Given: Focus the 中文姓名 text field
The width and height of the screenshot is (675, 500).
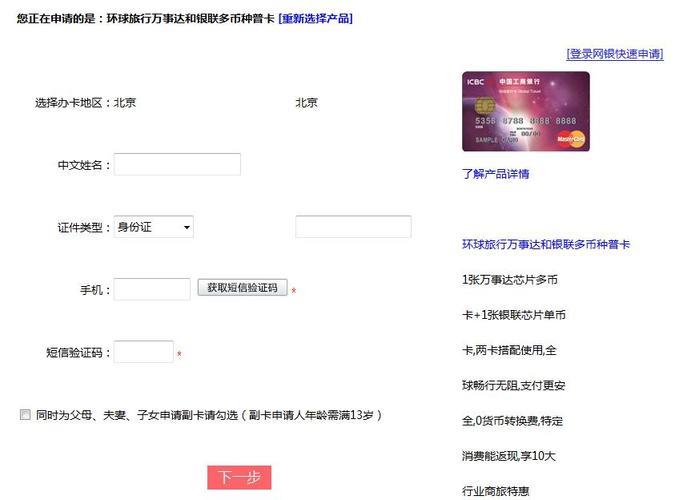Looking at the screenshot, I should [x=177, y=164].
